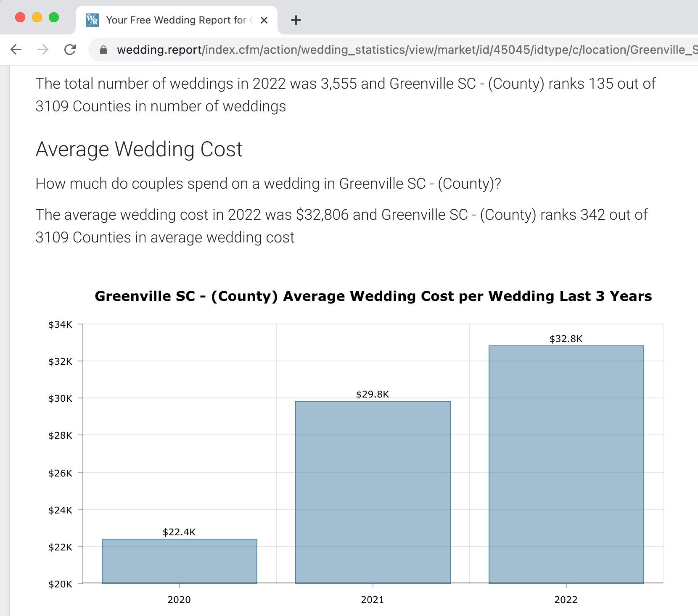Click the $20K y-axis label
The width and height of the screenshot is (698, 616).
pos(60,584)
